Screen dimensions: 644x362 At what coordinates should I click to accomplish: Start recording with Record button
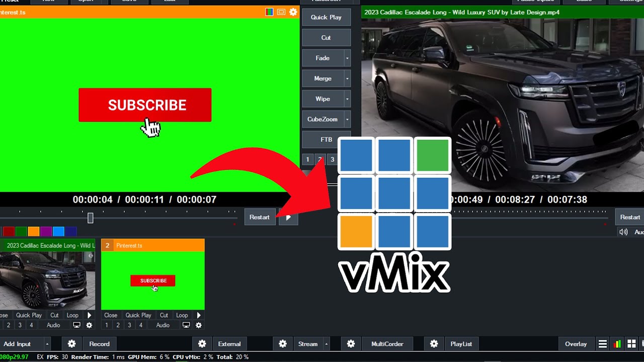[99, 344]
